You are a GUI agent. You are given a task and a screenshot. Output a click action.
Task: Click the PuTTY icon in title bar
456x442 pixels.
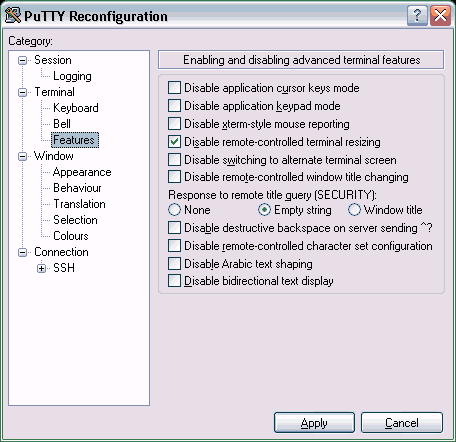(13, 15)
